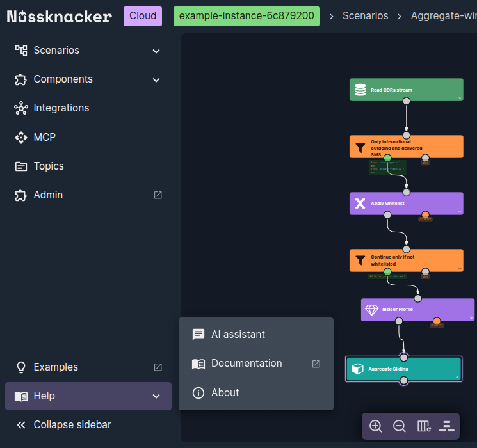Screen dimensions: 477x448
Task: Select the Aggregate Sliding node
Action: pyautogui.click(x=403, y=369)
